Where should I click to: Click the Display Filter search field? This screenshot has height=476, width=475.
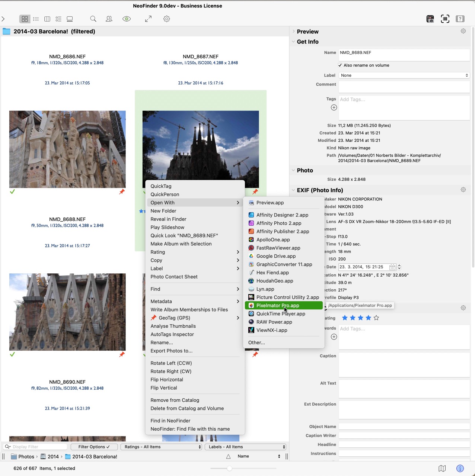click(36, 447)
